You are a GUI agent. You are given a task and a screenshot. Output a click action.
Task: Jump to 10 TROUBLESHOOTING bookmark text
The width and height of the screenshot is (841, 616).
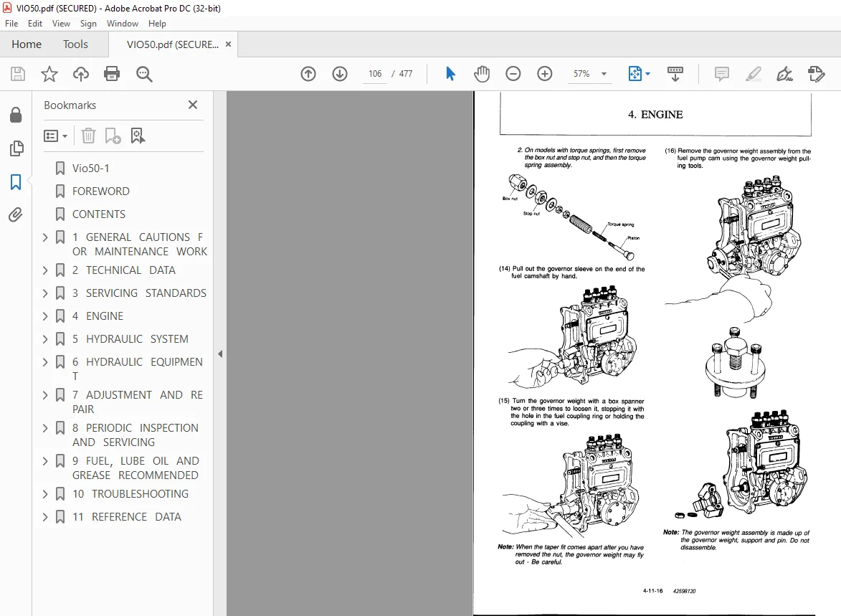pyautogui.click(x=130, y=494)
